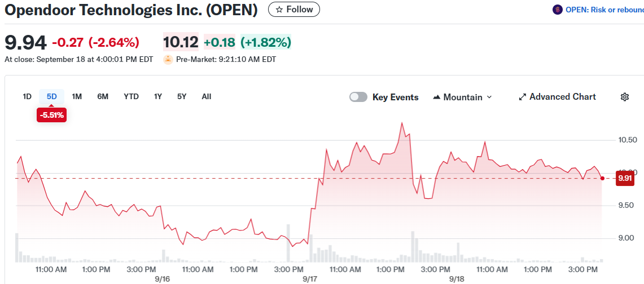The height and width of the screenshot is (284, 644).
Task: Click the 10.12 pre-market price
Action: [x=181, y=42]
